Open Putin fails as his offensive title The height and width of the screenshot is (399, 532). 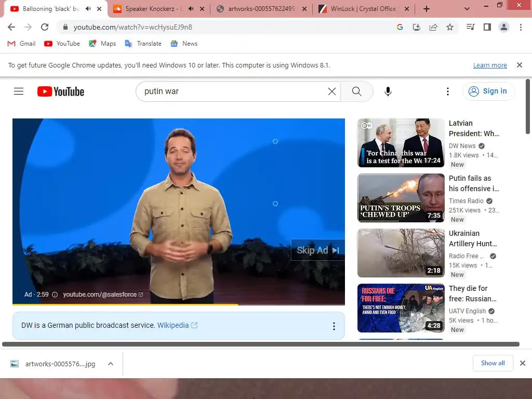coord(474,183)
